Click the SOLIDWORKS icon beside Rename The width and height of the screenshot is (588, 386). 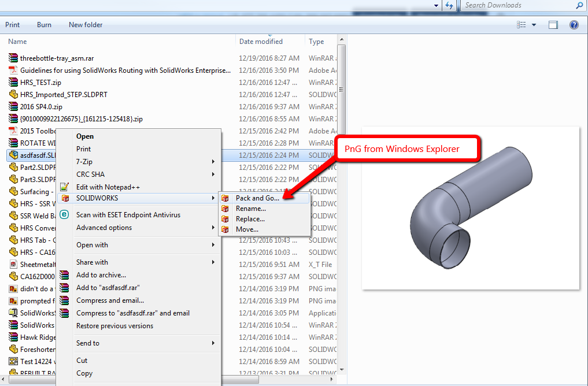pyautogui.click(x=225, y=209)
